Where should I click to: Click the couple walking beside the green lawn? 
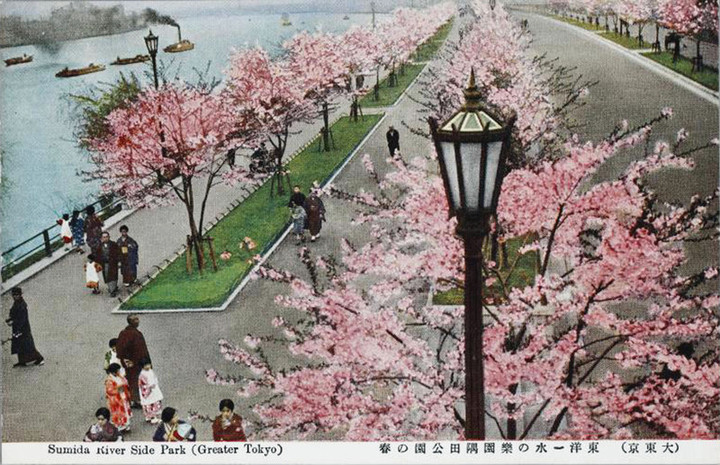click(307, 214)
